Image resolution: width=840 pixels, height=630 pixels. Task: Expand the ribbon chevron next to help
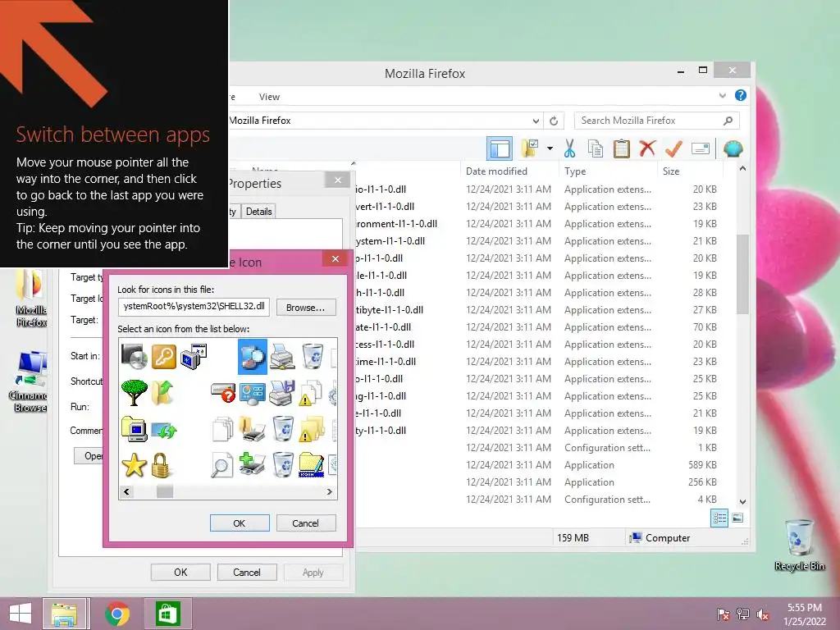click(722, 95)
